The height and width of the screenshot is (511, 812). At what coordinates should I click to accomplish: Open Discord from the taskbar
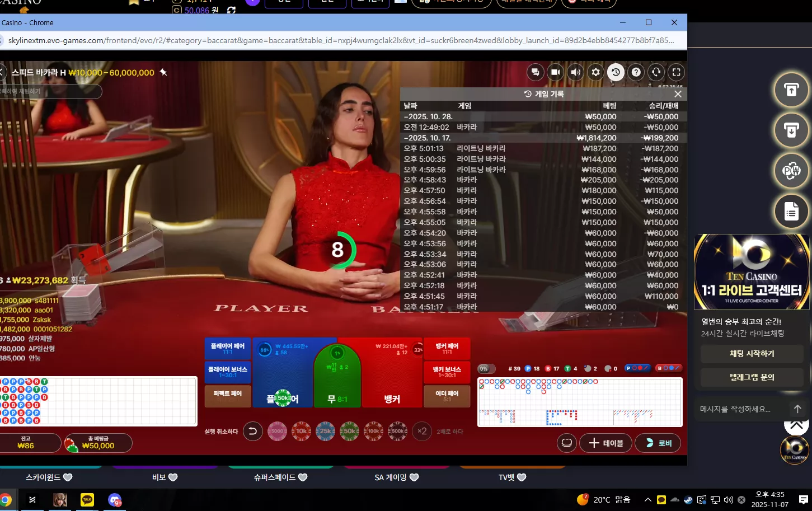click(x=115, y=500)
